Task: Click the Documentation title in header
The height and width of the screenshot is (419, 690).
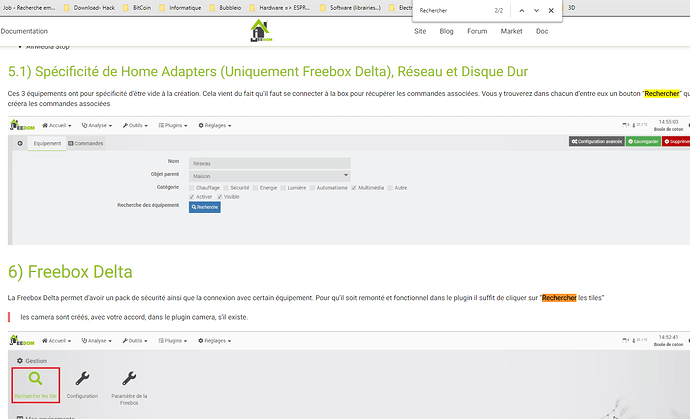Action: (x=24, y=31)
